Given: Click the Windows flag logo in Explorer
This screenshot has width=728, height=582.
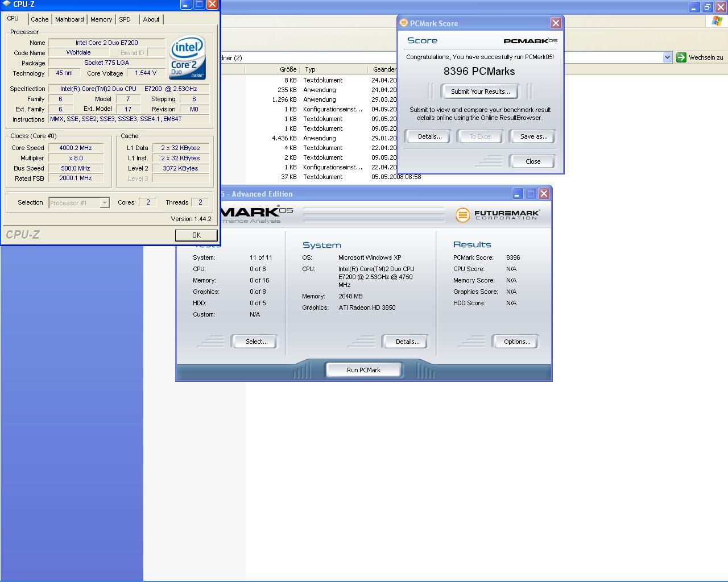Looking at the screenshot, I should [718, 21].
